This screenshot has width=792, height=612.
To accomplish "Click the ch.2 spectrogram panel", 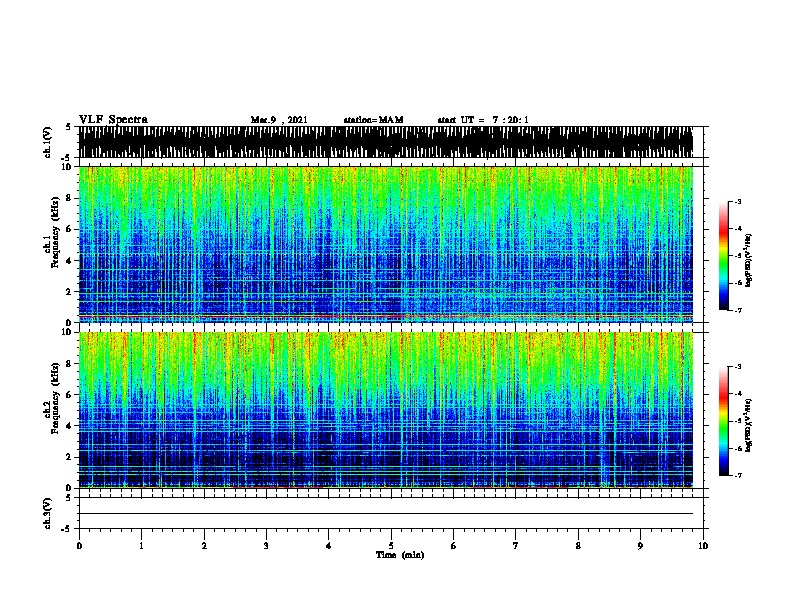I will pos(386,410).
